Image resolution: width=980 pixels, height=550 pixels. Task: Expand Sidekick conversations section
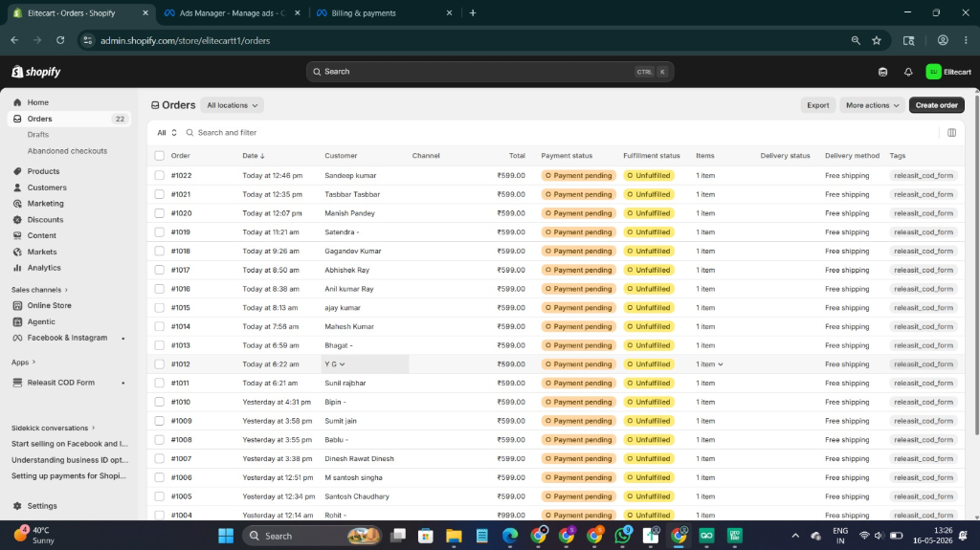point(54,429)
